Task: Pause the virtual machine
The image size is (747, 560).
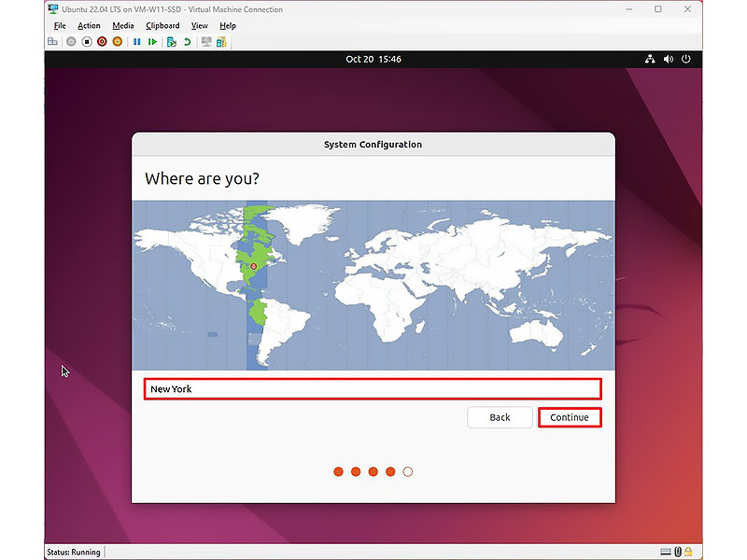Action: coord(136,42)
